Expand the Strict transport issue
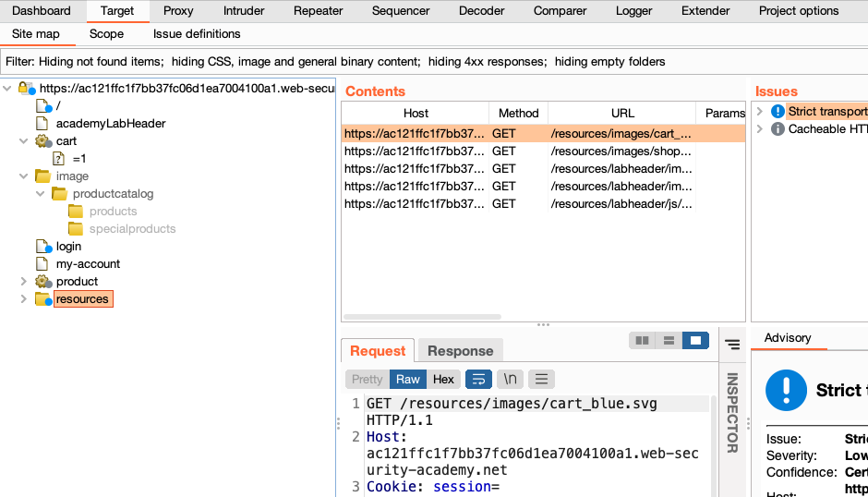The height and width of the screenshot is (497, 868). coord(760,112)
